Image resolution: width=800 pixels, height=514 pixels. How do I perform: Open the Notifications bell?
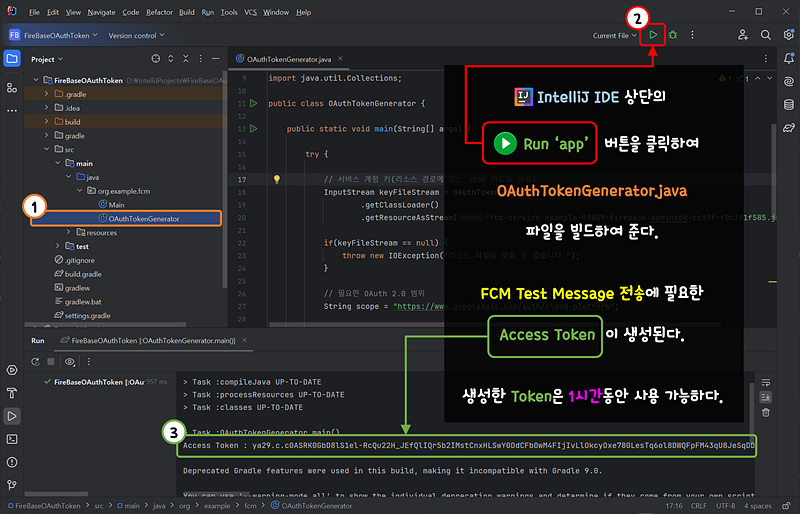(x=789, y=59)
